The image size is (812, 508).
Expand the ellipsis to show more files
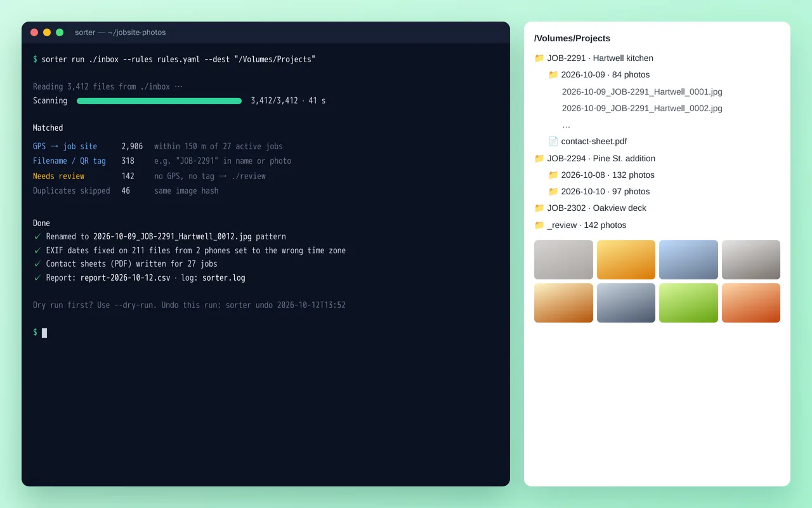click(x=566, y=125)
